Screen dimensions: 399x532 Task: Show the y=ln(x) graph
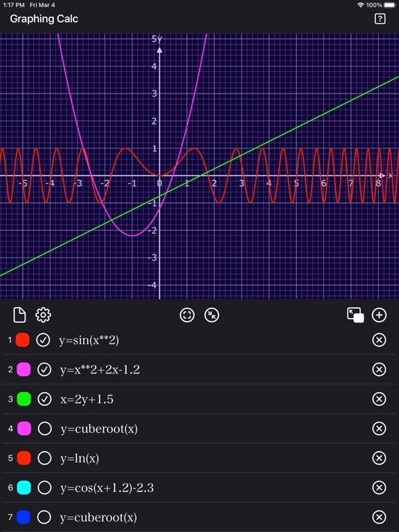[44, 458]
